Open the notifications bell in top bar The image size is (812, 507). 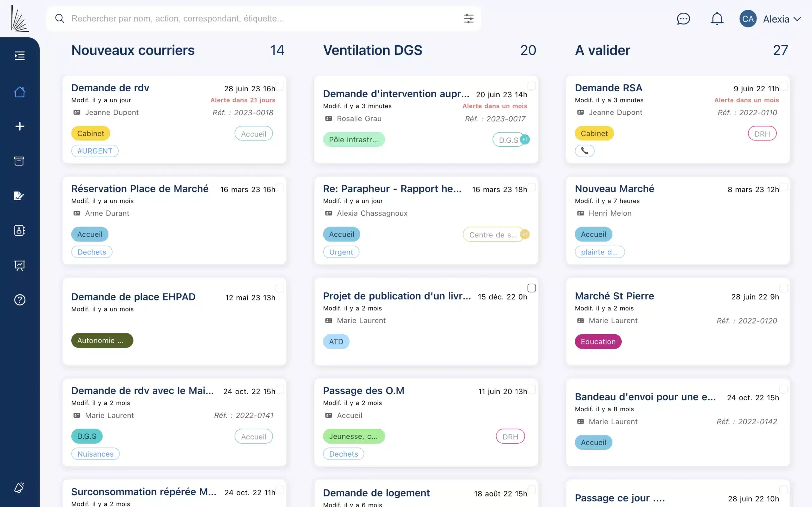[717, 19]
